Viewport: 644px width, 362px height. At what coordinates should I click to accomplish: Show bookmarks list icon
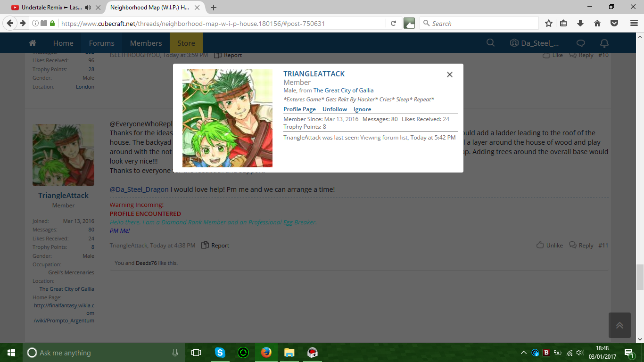(564, 24)
